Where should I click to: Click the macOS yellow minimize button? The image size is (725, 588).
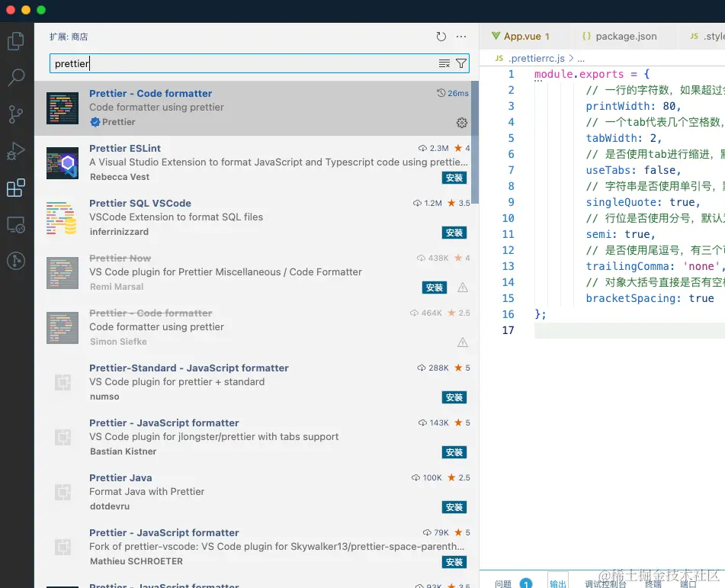[26, 10]
